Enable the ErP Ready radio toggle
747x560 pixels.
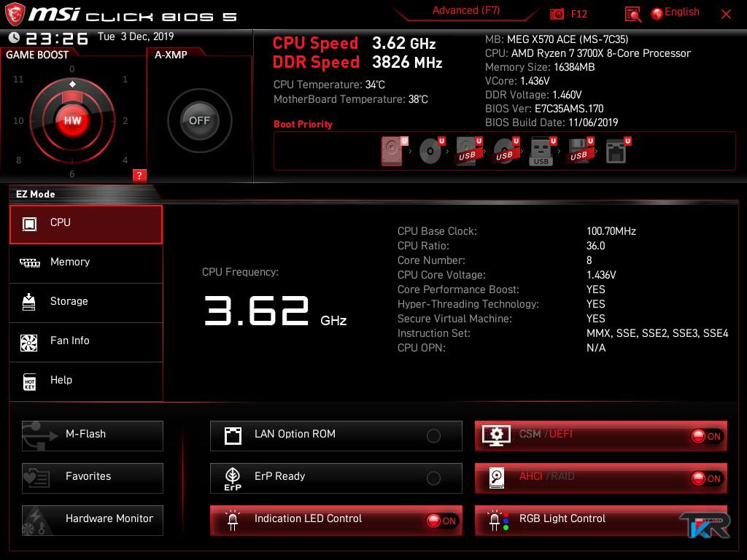[433, 478]
